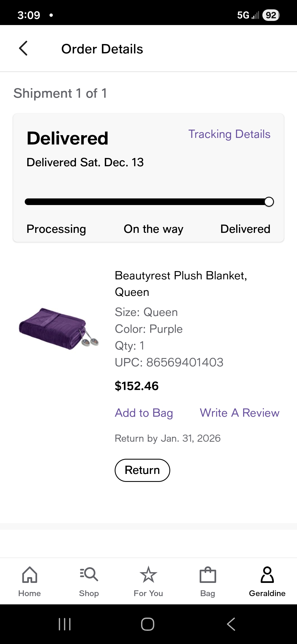The width and height of the screenshot is (297, 644).
Task: Open Tracking Details link
Action: pos(229,134)
